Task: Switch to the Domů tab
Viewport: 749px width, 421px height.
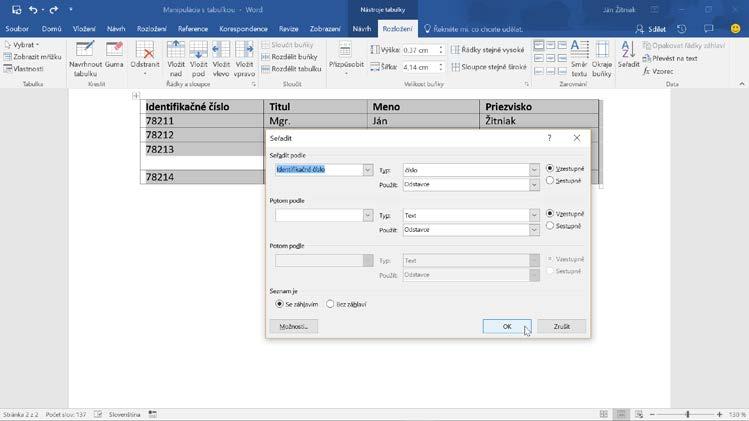Action: click(51, 29)
